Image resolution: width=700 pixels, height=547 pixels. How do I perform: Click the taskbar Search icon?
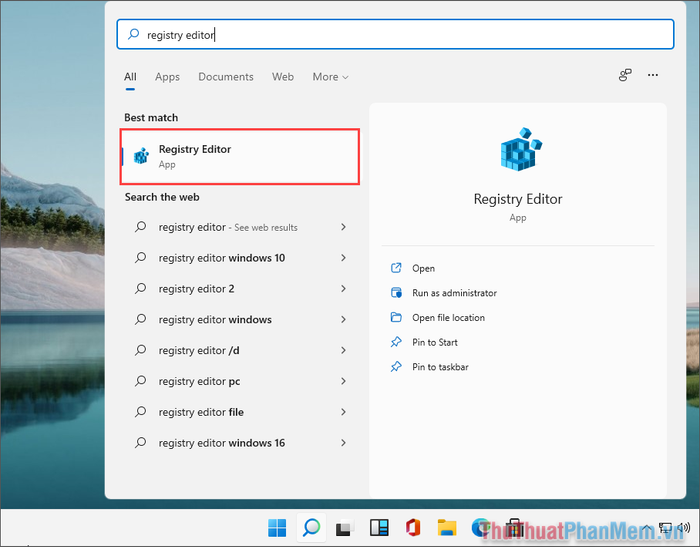point(311,528)
